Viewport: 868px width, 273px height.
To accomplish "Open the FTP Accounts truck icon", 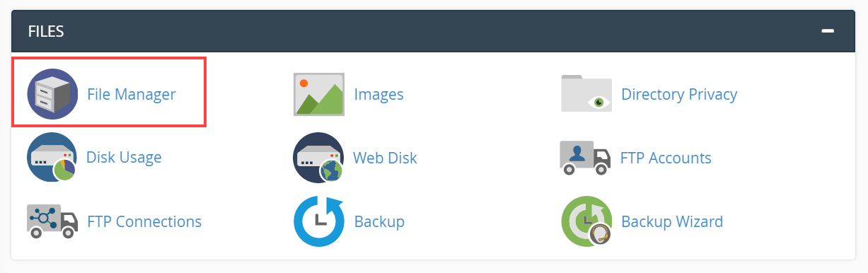I will [x=586, y=157].
